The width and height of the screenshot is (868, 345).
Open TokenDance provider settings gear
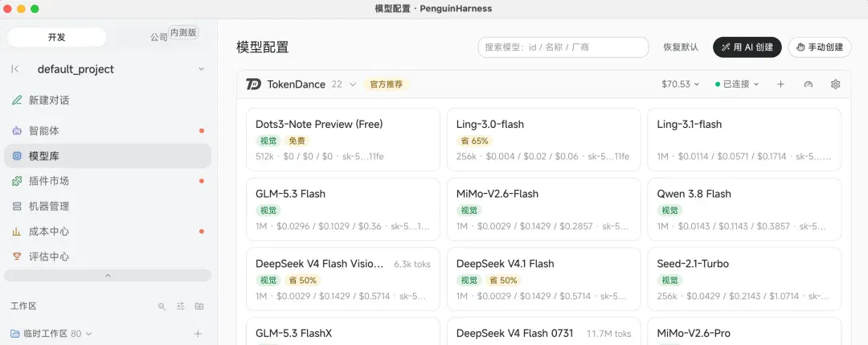(x=835, y=84)
